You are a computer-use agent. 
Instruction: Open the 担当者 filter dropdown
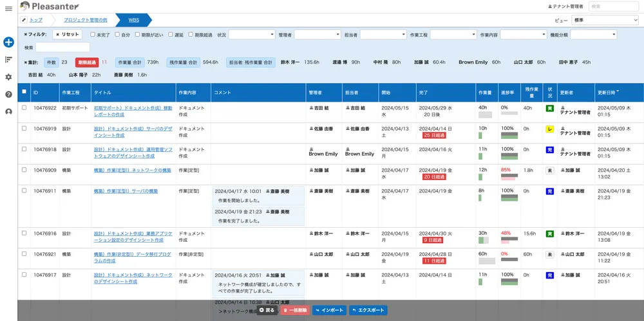pyautogui.click(x=383, y=35)
